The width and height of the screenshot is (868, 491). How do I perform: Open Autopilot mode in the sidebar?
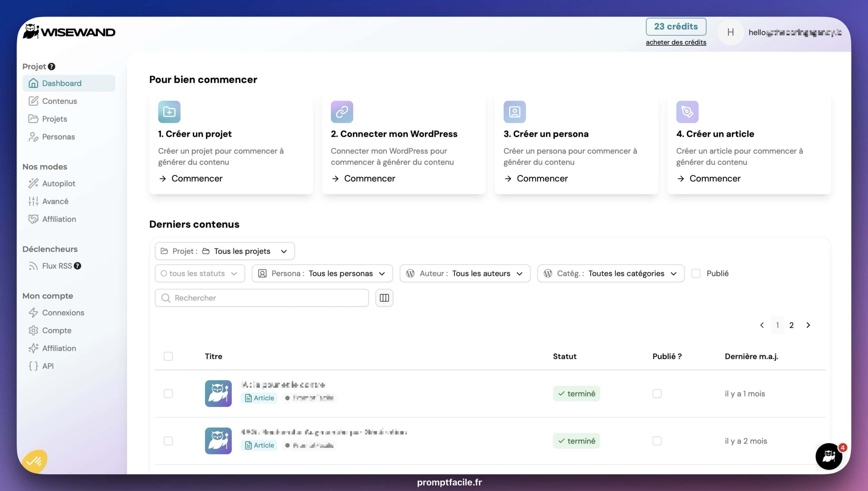click(59, 183)
